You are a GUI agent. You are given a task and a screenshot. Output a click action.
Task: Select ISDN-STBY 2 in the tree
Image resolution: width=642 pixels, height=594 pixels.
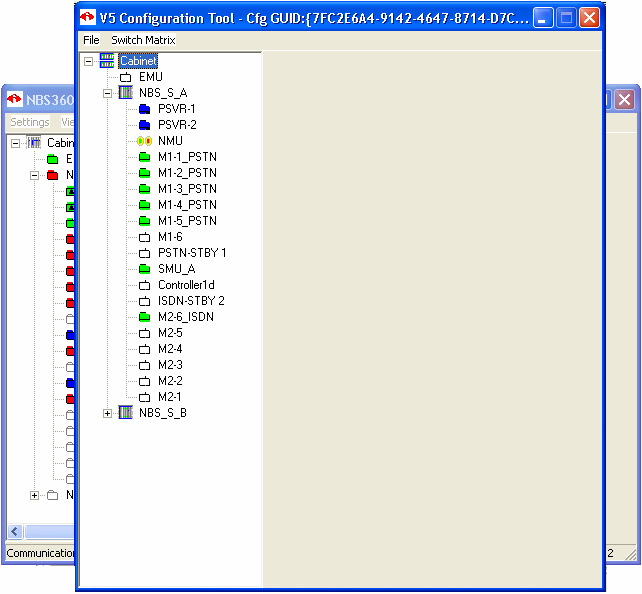[x=191, y=301]
